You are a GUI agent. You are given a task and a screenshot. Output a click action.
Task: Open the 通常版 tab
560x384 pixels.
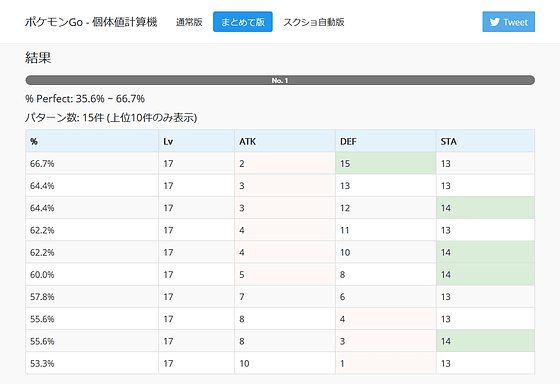point(189,22)
